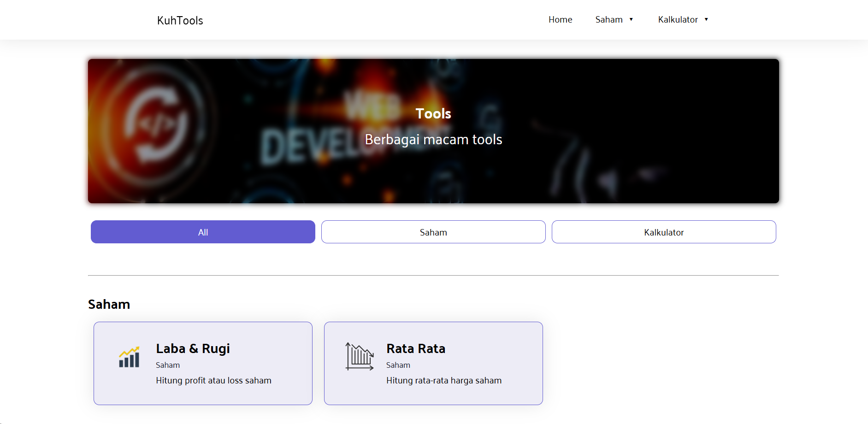Select the Saham filter tab

(433, 232)
